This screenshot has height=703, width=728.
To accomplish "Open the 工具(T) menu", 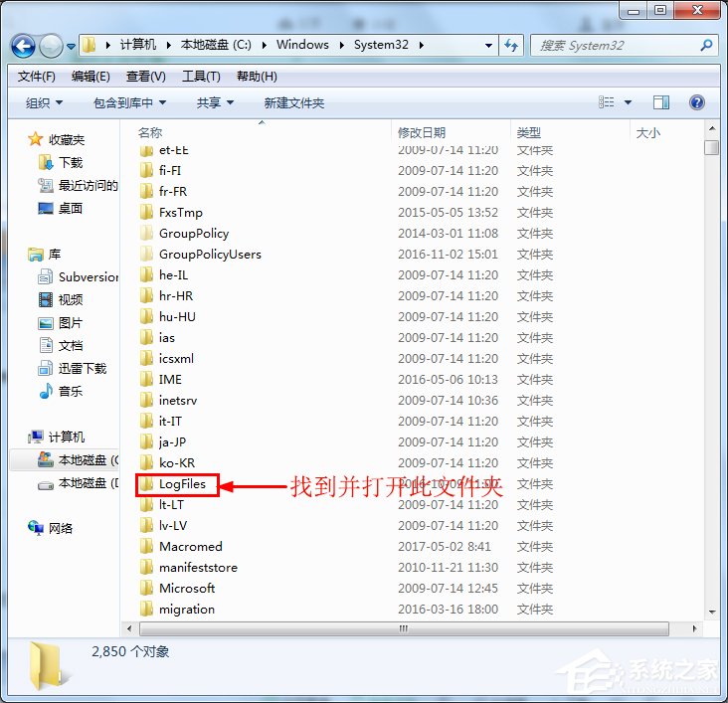I will (201, 77).
